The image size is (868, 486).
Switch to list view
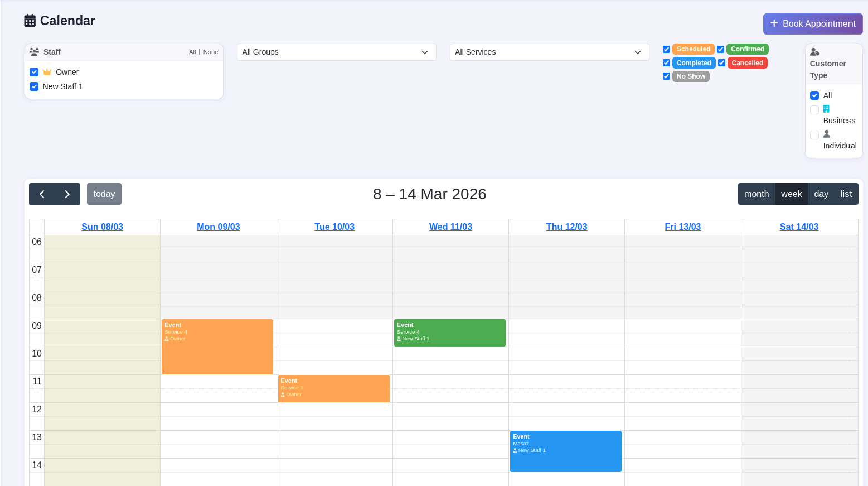(846, 194)
